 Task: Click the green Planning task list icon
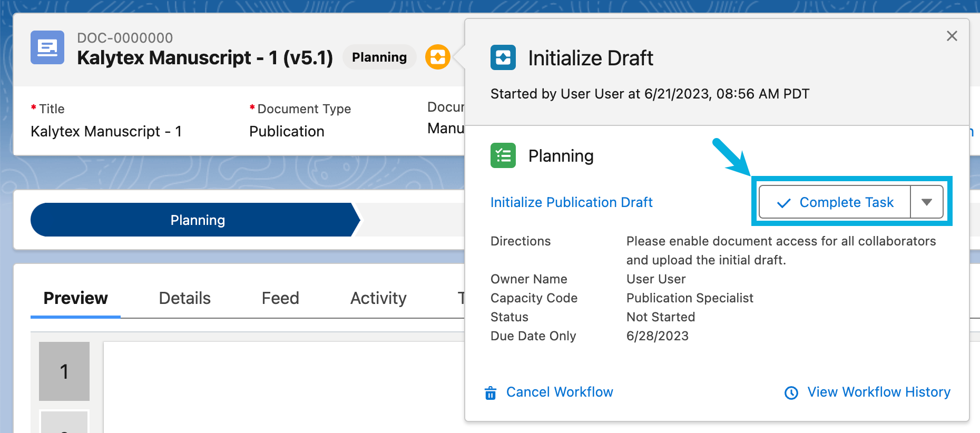503,155
